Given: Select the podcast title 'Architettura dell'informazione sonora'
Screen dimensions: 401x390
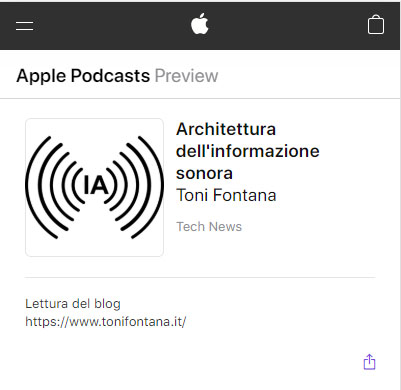Looking at the screenshot, I should [247, 151].
